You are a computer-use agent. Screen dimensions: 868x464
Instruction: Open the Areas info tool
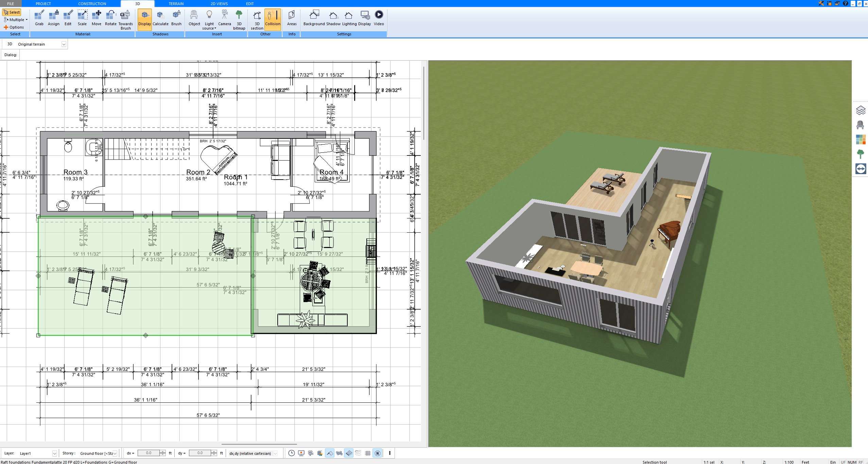tap(292, 18)
